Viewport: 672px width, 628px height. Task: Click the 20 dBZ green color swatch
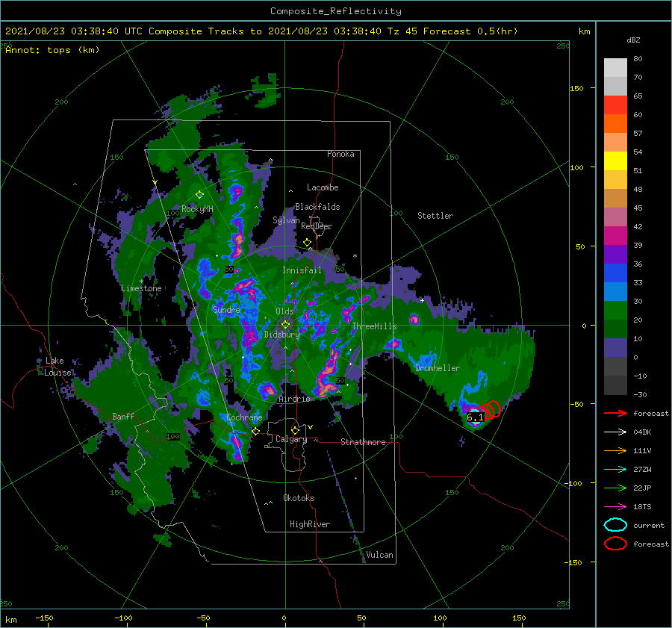(615, 311)
